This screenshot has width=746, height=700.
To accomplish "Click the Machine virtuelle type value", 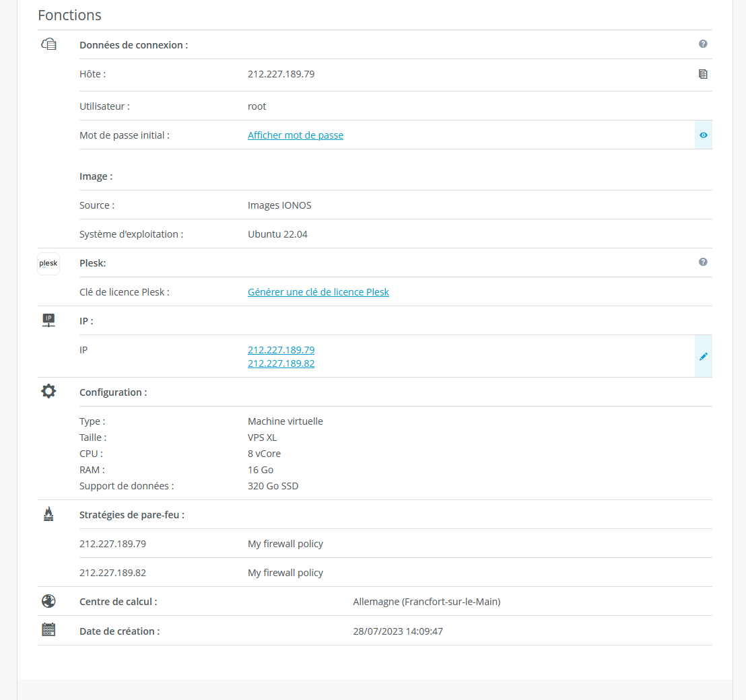I will point(285,421).
